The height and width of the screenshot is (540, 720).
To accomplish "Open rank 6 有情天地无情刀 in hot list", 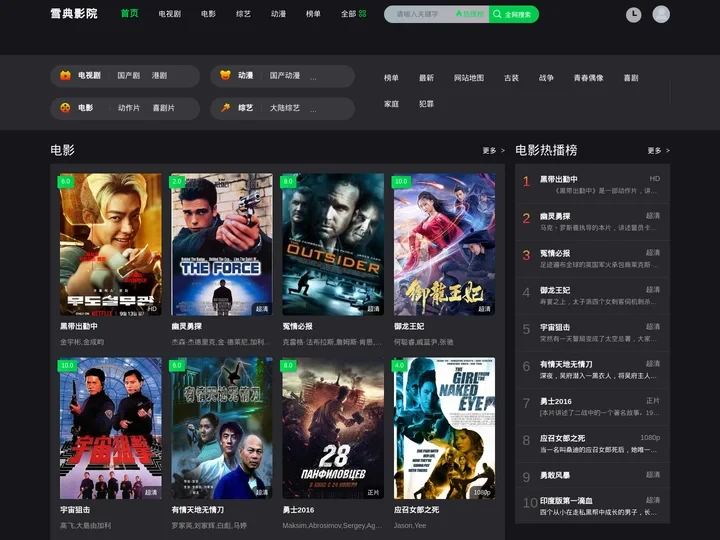I will [x=592, y=370].
